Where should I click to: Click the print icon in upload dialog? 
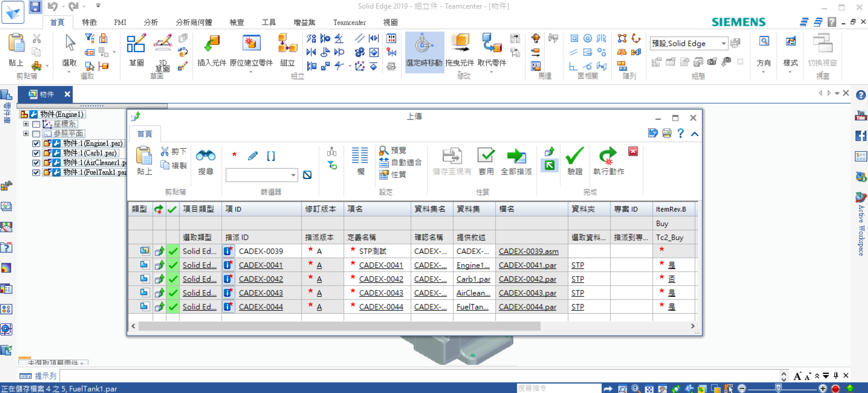click(x=666, y=133)
